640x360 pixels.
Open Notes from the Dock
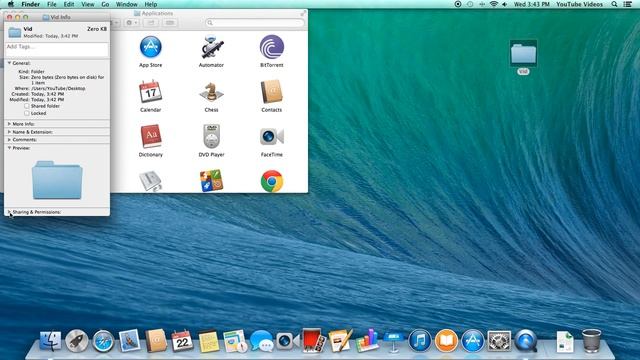coord(209,341)
